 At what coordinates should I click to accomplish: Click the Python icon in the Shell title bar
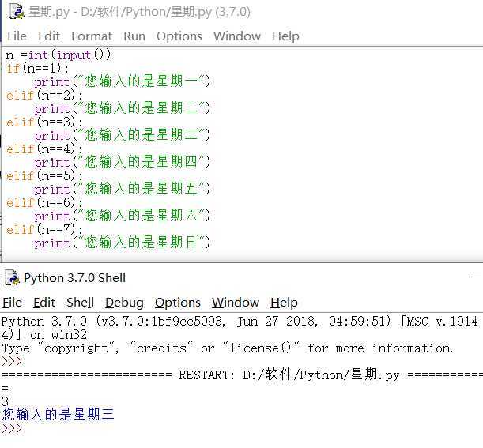(x=12, y=278)
